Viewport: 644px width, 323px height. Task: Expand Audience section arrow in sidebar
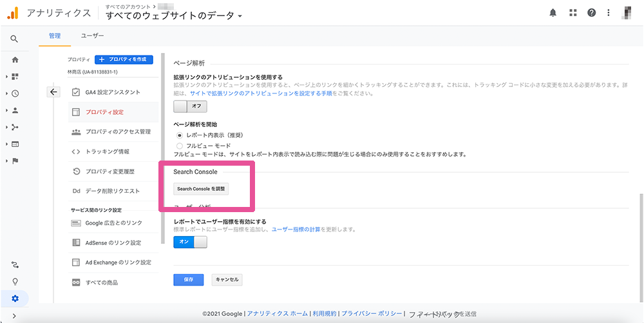coord(7,110)
